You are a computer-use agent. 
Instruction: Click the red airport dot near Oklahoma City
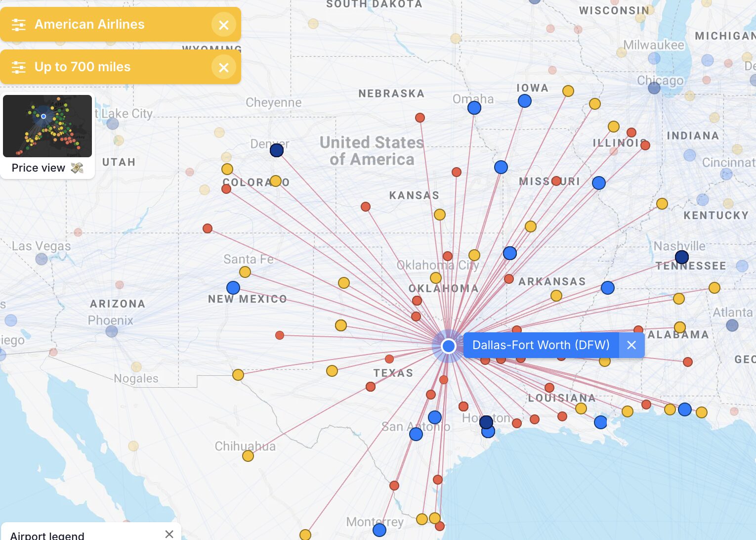point(448,256)
